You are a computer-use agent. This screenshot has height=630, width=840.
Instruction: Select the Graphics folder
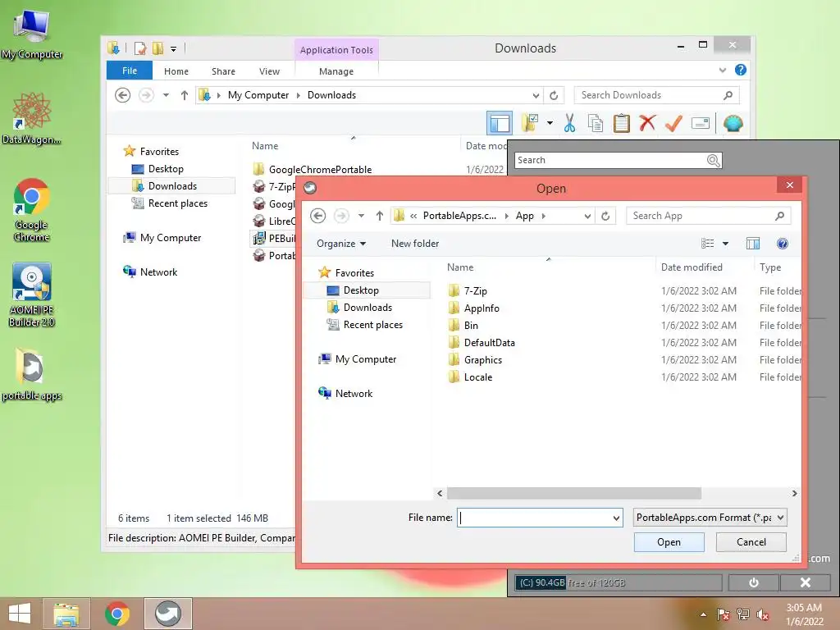click(482, 359)
